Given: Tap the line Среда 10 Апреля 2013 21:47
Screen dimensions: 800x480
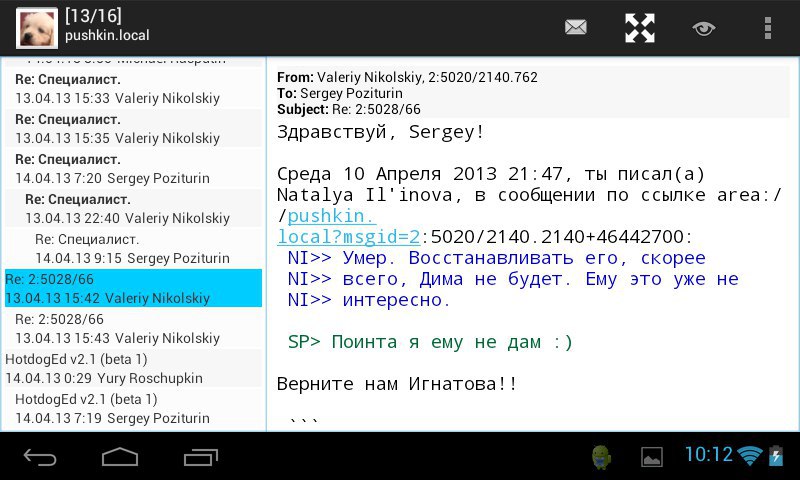Looking at the screenshot, I should pyautogui.click(x=490, y=174).
